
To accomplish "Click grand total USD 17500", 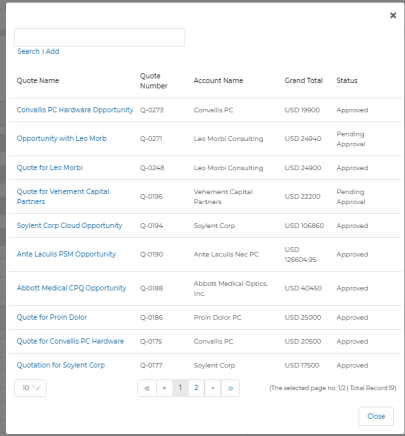I will click(302, 365).
